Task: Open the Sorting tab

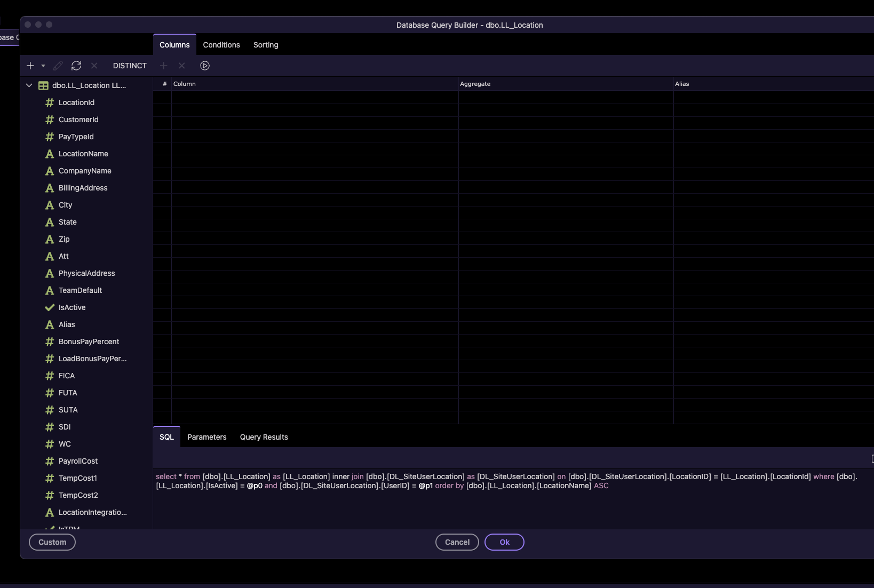Action: pos(266,45)
